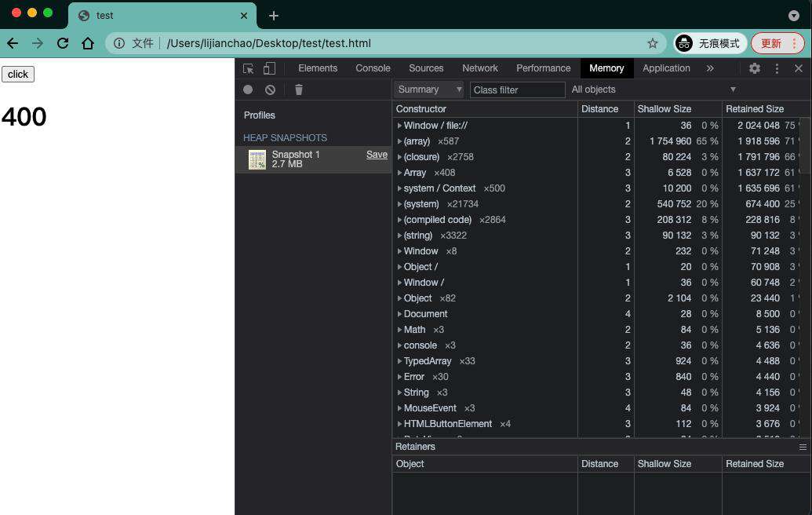The width and height of the screenshot is (812, 515).
Task: Select Snapshot 1 in heap snapshots
Action: [313, 159]
